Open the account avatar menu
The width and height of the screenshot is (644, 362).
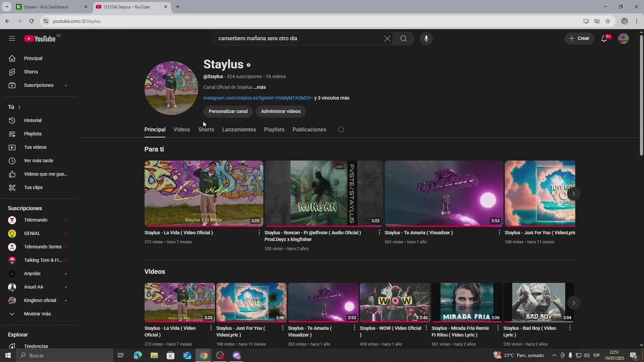[623, 39]
